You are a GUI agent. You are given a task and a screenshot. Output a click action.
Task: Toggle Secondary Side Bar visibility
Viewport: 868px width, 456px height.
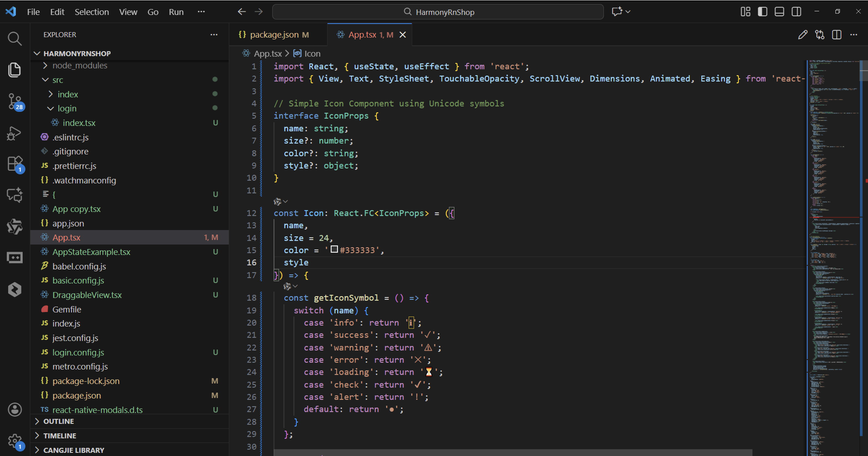797,12
